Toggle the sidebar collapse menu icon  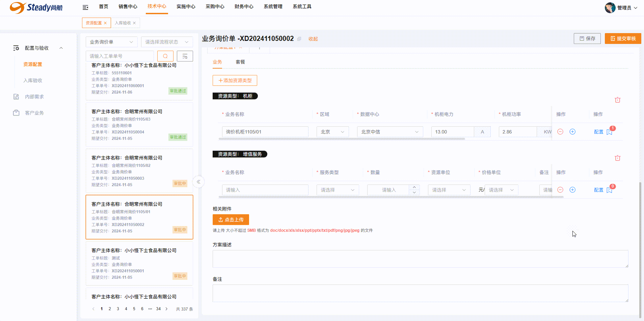tap(85, 7)
